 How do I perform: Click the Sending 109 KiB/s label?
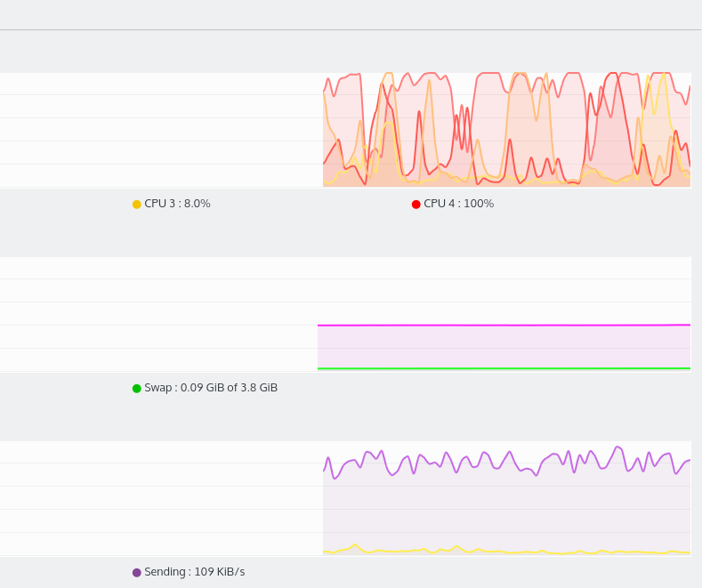tap(194, 572)
